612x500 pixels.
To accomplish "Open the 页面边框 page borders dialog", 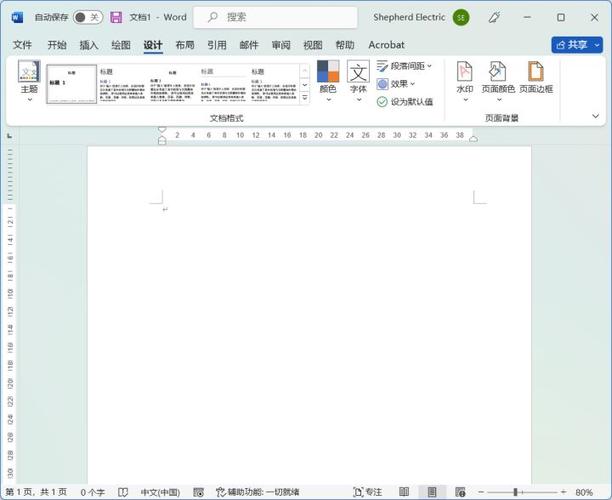I will pos(536,77).
